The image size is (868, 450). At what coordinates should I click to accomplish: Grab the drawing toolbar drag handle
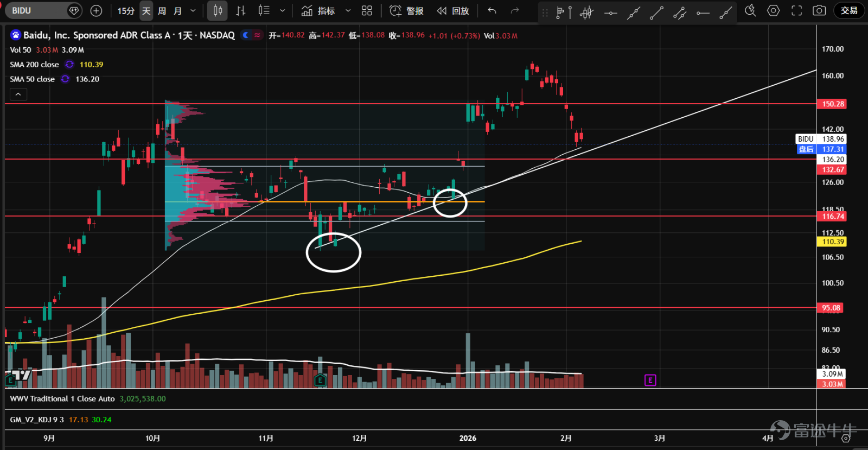tap(545, 12)
